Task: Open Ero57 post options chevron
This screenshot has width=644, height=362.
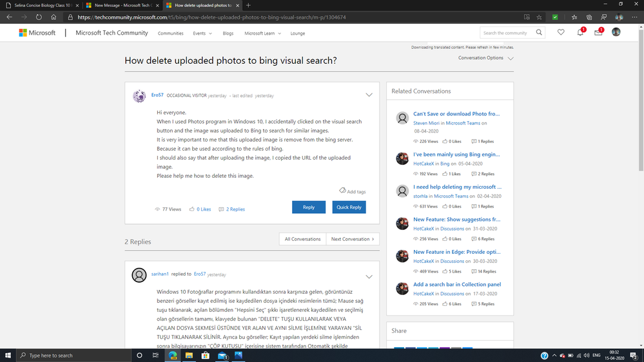Action: click(369, 95)
